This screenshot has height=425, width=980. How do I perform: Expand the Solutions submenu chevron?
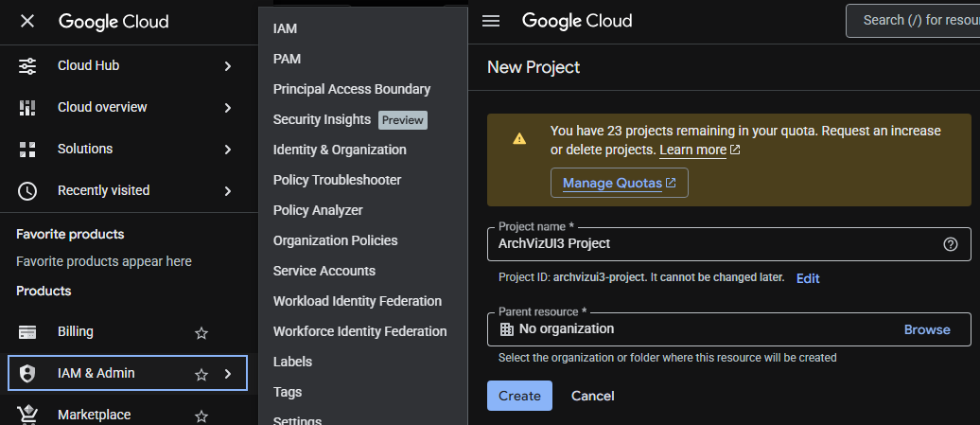click(228, 149)
